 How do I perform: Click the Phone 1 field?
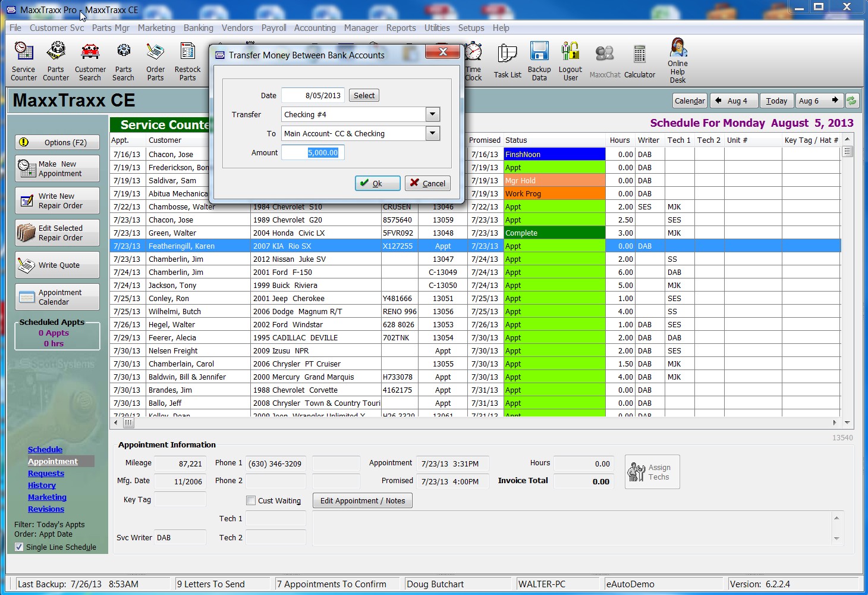tap(276, 464)
